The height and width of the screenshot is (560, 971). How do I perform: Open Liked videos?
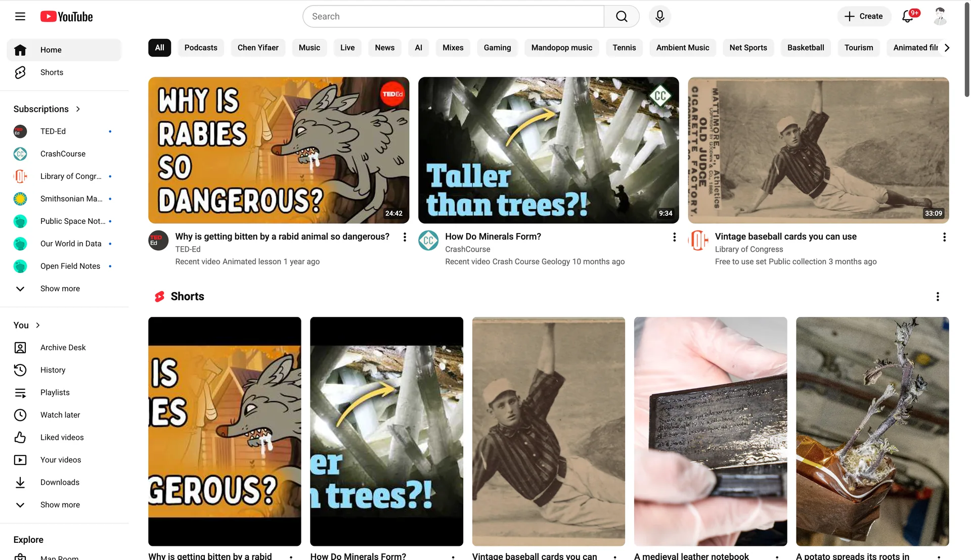click(64, 438)
